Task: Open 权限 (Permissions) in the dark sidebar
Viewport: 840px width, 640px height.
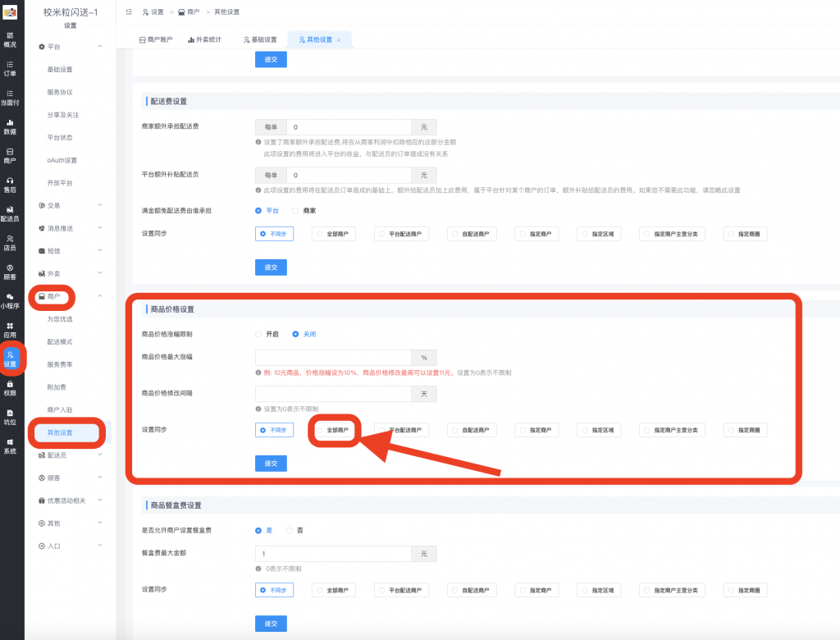Action: 10,387
